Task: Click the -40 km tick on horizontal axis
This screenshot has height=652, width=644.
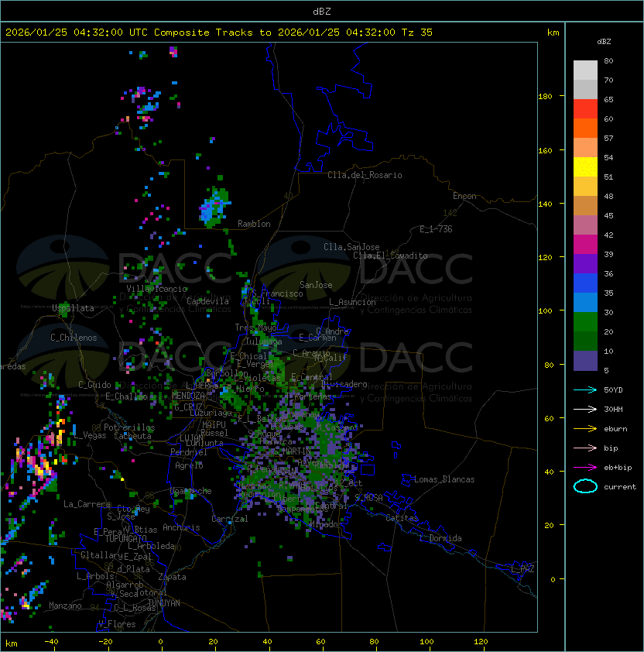Action: [51, 642]
